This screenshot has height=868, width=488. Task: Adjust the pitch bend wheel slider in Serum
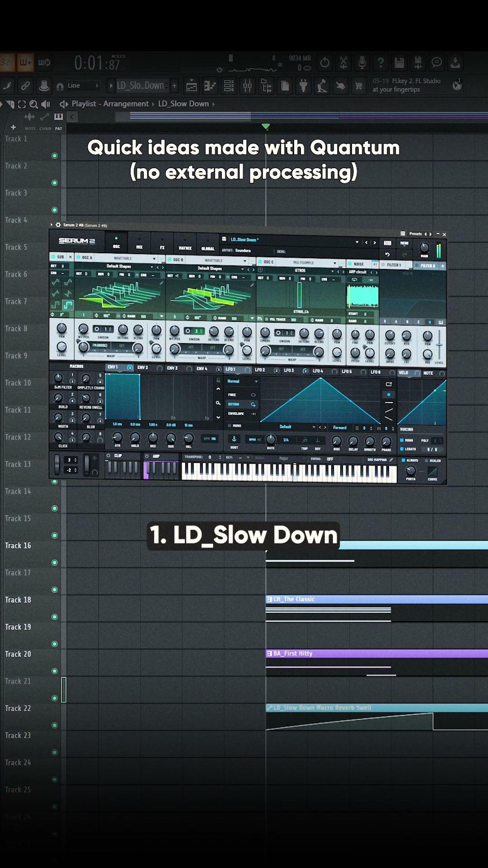coord(57,464)
